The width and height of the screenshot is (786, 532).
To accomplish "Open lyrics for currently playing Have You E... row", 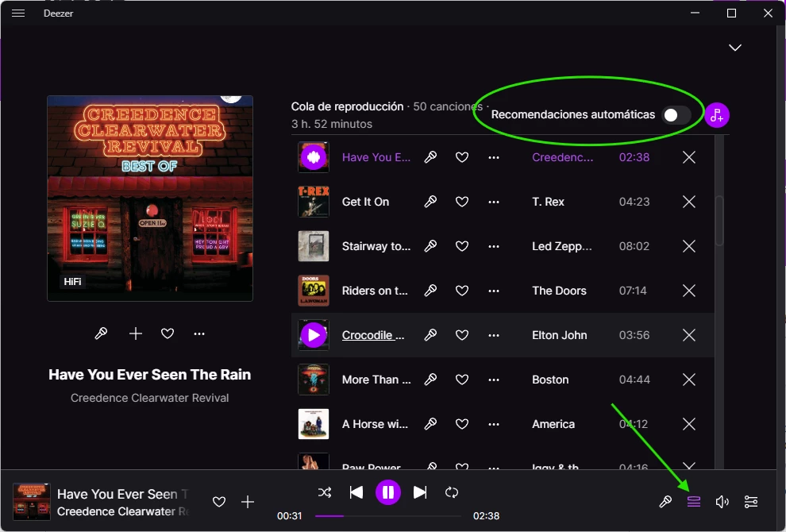I will [430, 157].
